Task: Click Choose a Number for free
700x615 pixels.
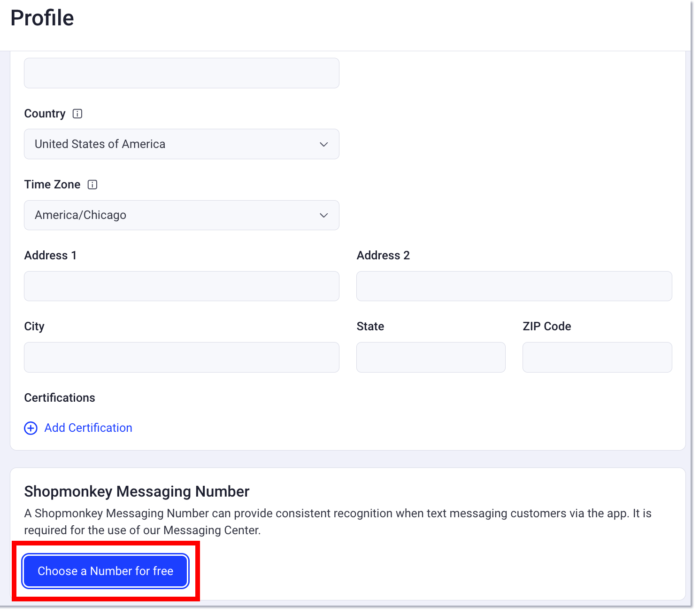Action: (x=105, y=571)
